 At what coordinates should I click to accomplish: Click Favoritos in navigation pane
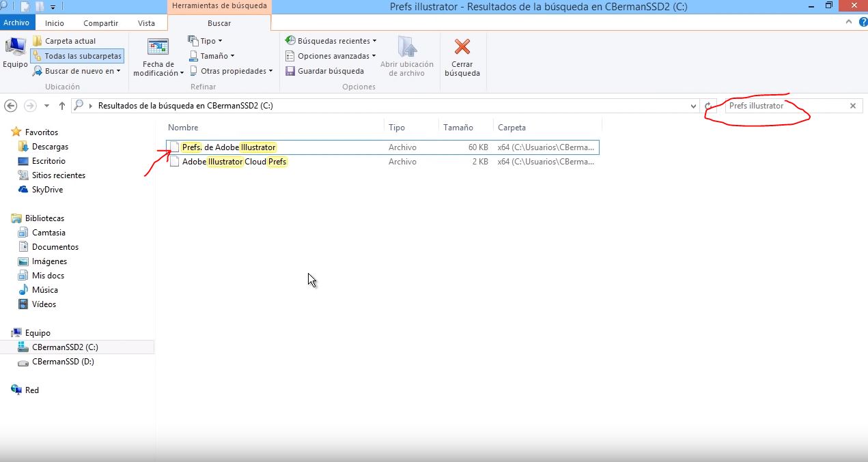(x=41, y=132)
